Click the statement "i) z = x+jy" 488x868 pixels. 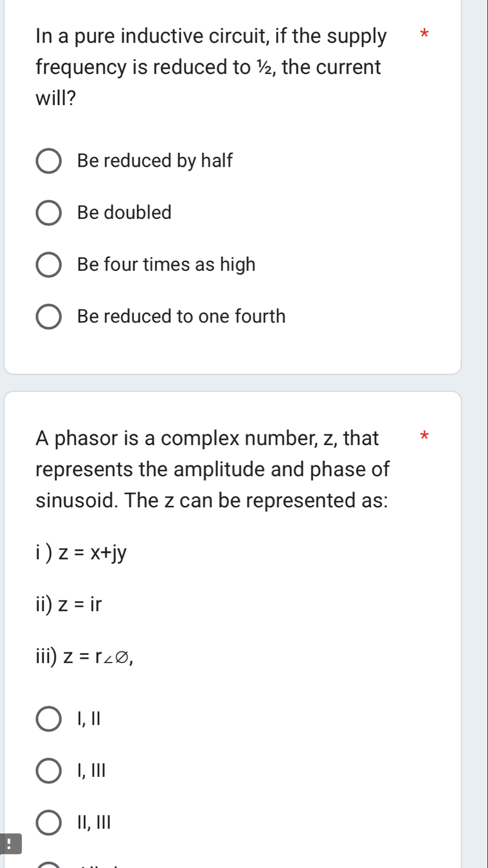point(81,553)
